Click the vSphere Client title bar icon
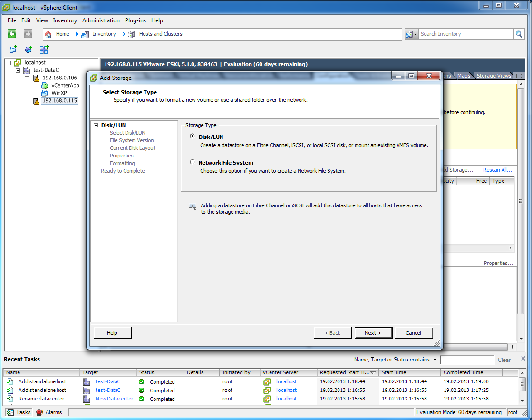This screenshot has width=532, height=420. (6, 7)
